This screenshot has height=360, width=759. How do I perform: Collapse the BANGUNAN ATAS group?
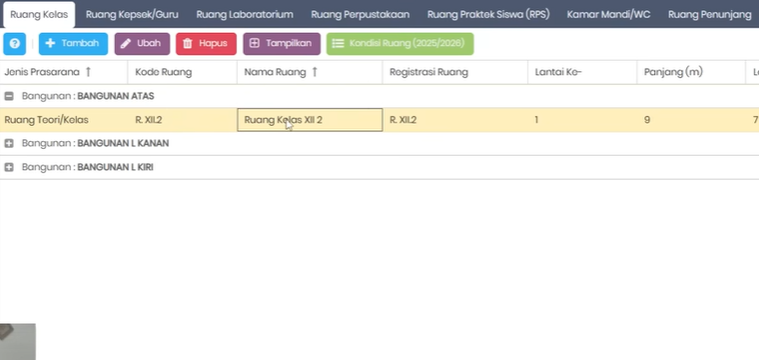click(9, 96)
